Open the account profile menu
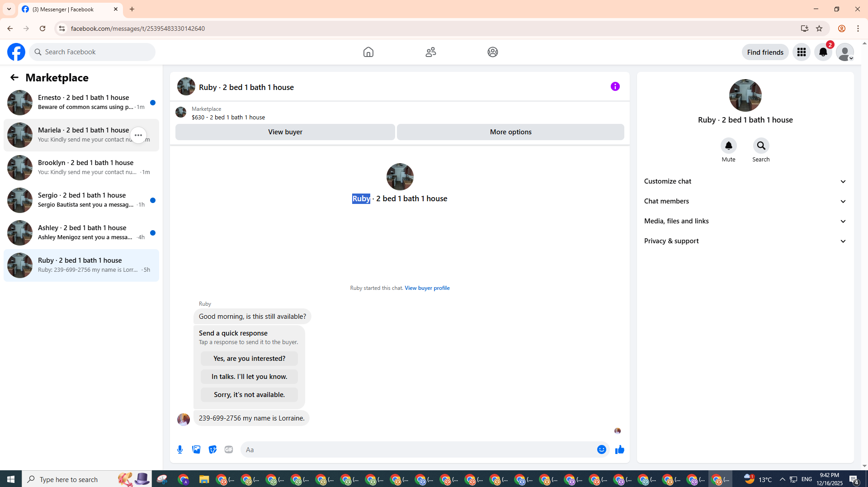Viewport: 868px width, 487px height. click(845, 52)
